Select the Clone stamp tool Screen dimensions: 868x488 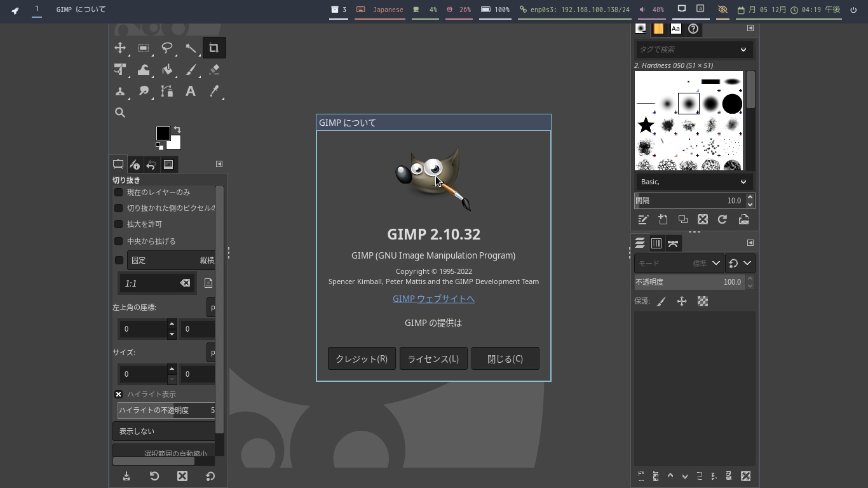(120, 91)
